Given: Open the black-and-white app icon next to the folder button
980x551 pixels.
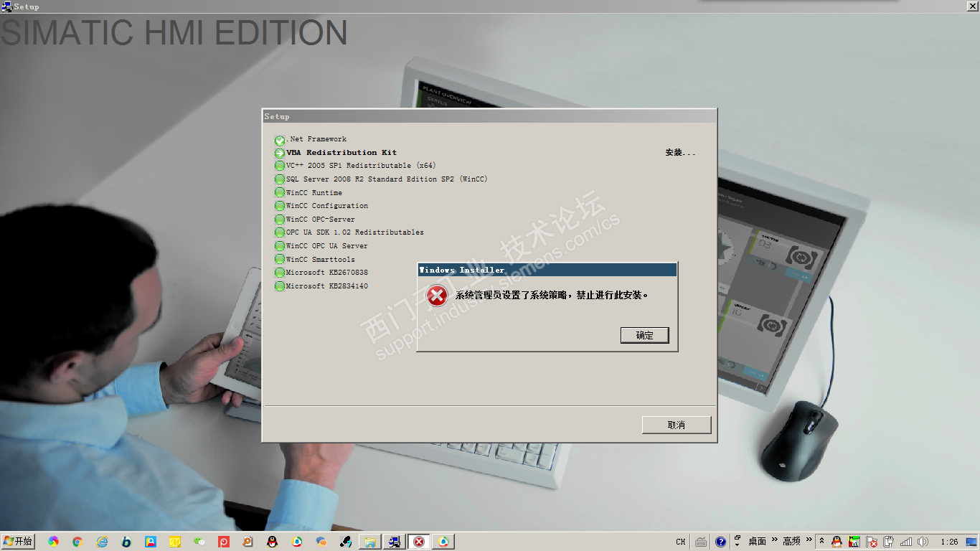Looking at the screenshot, I should pyautogui.click(x=346, y=542).
